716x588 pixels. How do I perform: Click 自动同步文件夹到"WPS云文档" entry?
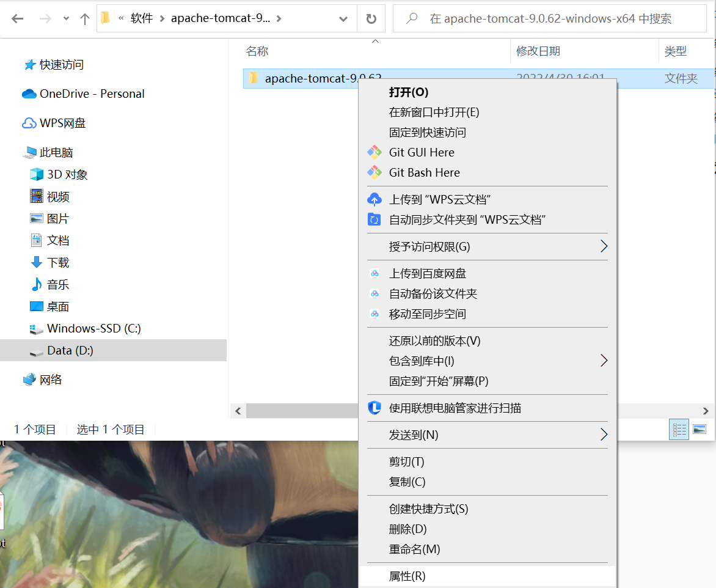488,220
